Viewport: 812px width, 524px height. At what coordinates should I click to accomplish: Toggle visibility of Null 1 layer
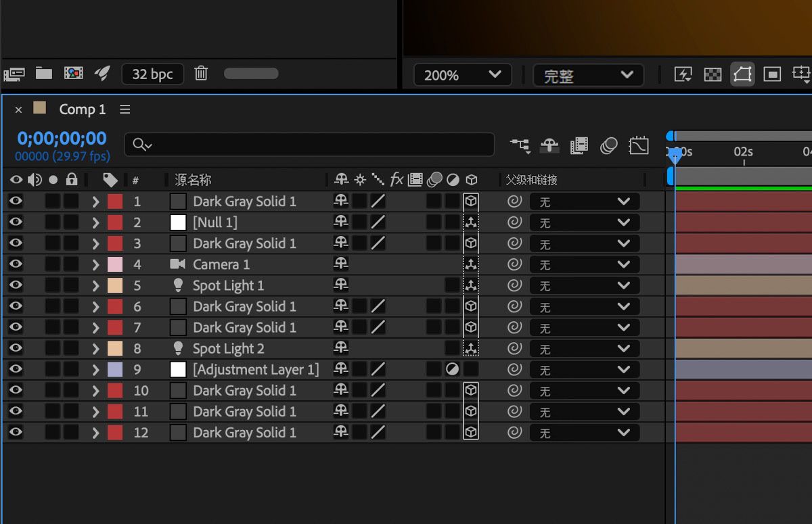[x=16, y=222]
